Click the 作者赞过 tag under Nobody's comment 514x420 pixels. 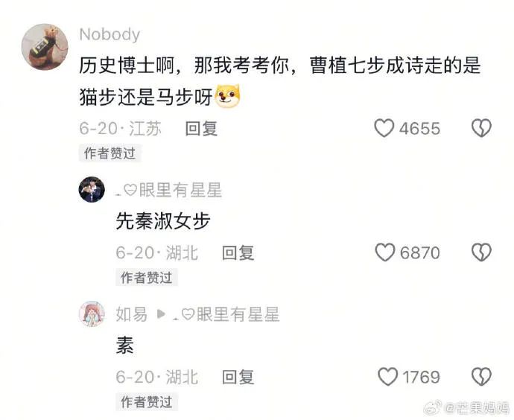(110, 153)
